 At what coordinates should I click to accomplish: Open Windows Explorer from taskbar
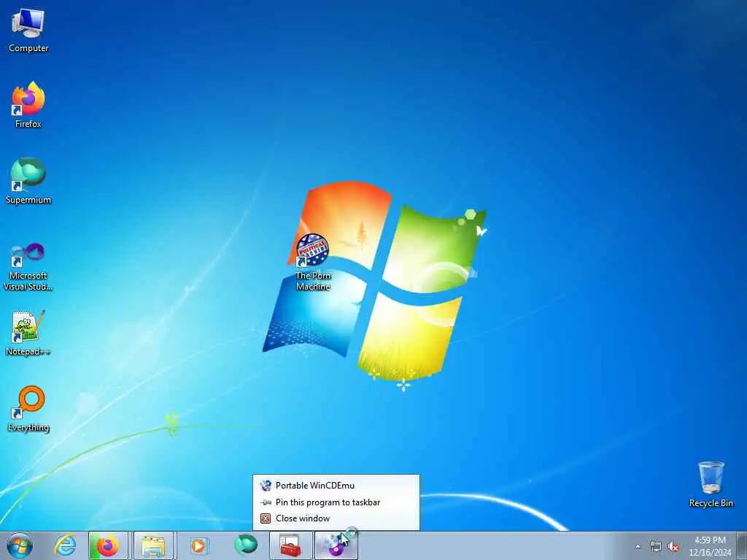coord(153,545)
